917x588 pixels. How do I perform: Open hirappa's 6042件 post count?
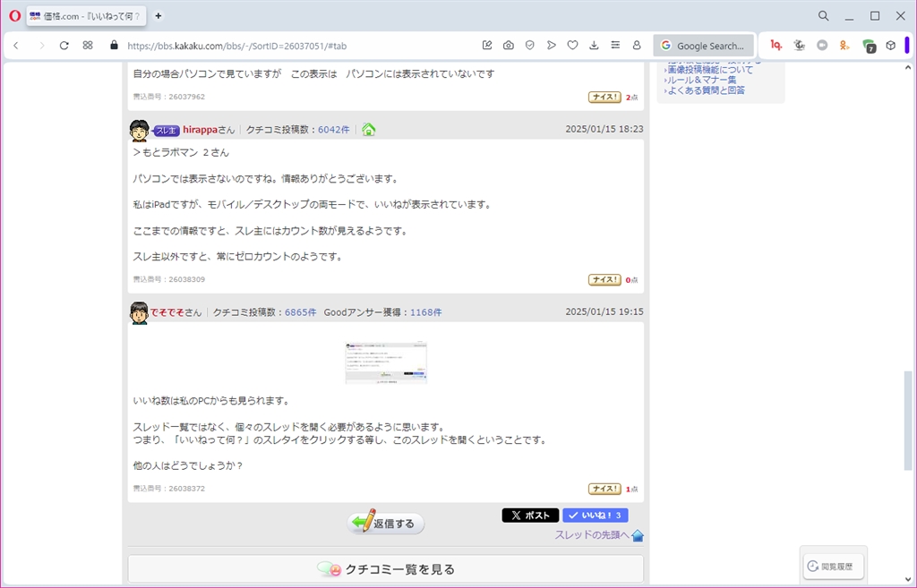[x=334, y=130]
